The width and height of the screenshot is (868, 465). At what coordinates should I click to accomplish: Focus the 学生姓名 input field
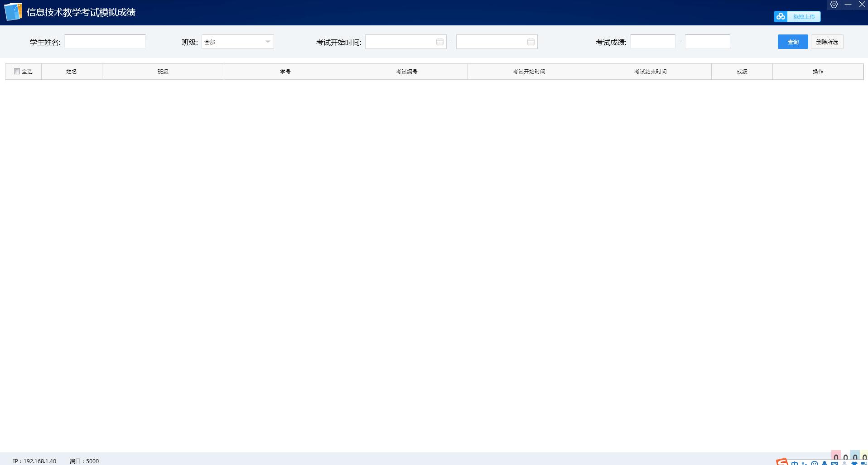[105, 42]
